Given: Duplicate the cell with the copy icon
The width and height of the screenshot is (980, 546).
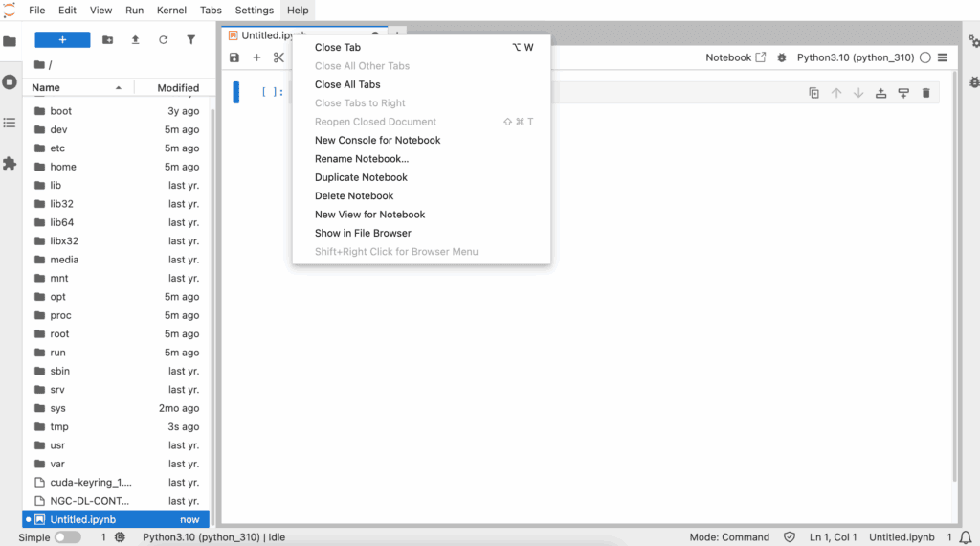Looking at the screenshot, I should (813, 93).
